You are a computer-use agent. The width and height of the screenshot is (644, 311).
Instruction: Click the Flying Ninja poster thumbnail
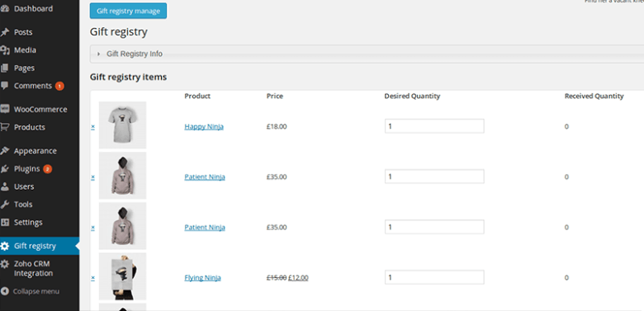point(122,276)
